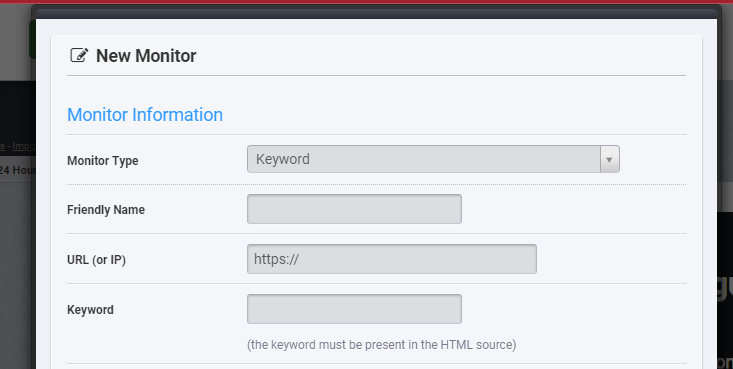Open the Monitor Type dropdown arrow
Image resolution: width=733 pixels, height=369 pixels.
click(x=610, y=159)
